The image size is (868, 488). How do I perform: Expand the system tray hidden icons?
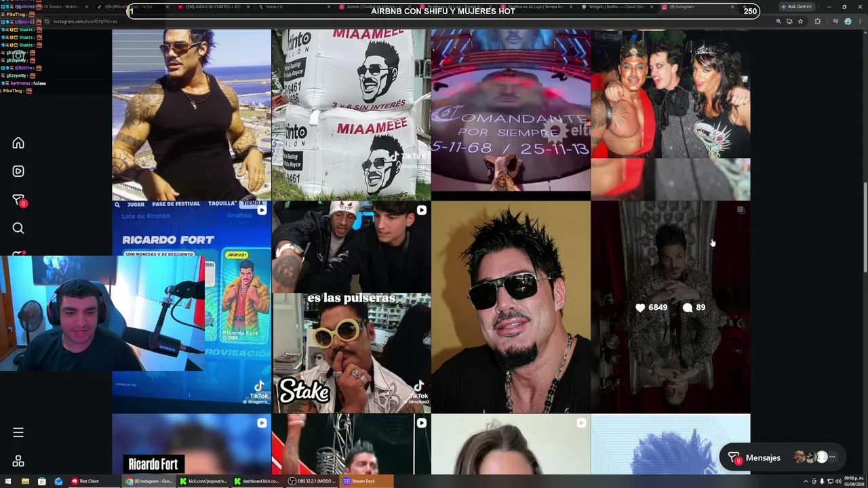[806, 481]
